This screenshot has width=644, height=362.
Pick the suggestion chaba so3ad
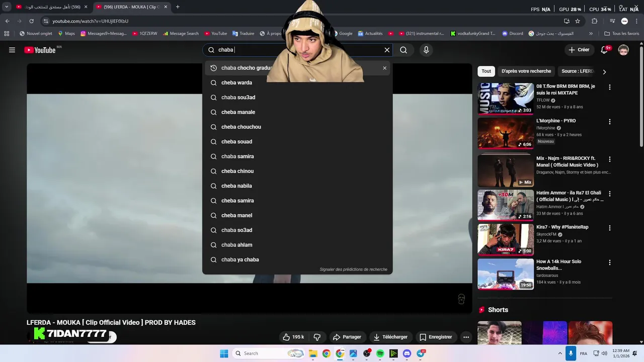[x=297, y=230]
